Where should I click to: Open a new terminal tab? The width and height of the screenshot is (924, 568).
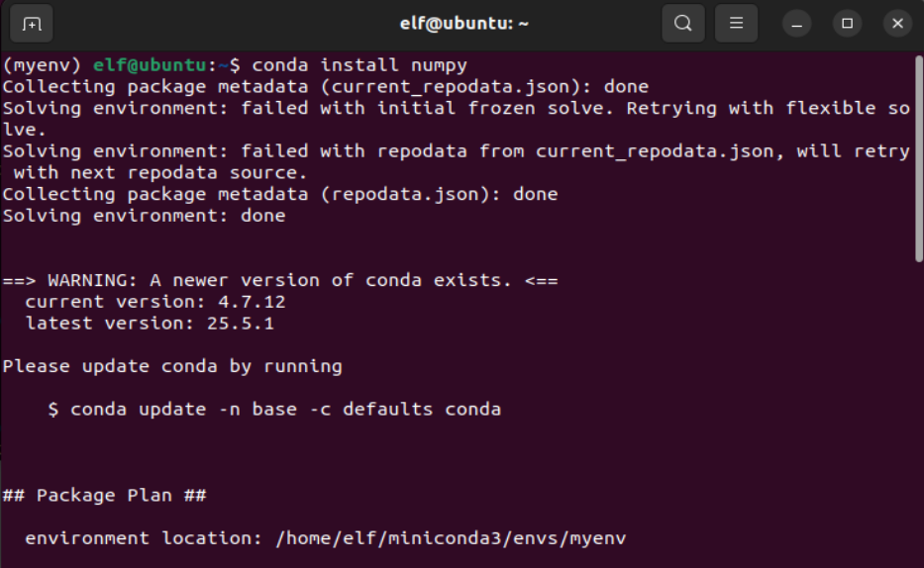coord(32,23)
